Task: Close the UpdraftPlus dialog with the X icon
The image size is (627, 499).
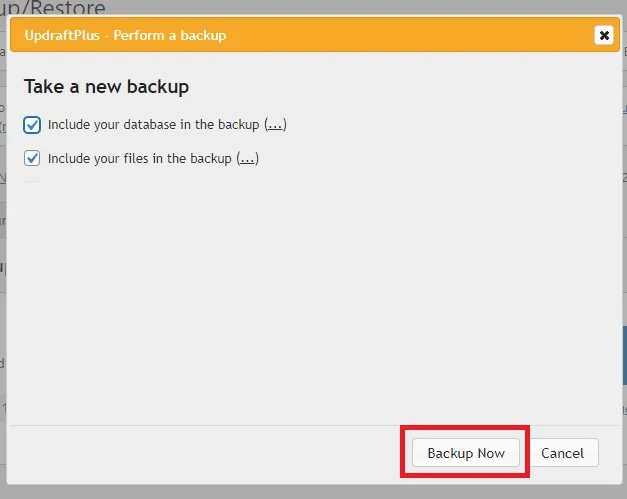Action: pos(604,35)
